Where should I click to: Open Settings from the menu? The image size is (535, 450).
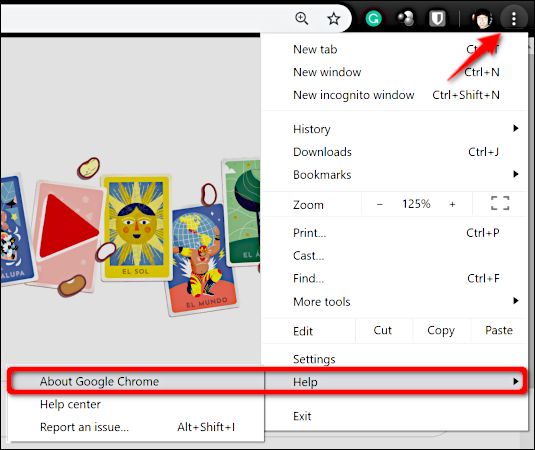[394, 359]
